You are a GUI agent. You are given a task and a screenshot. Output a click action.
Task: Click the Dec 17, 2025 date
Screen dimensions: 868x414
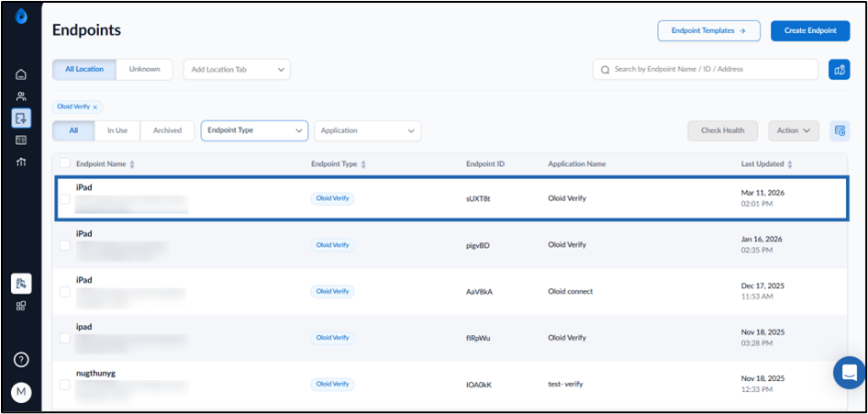click(x=762, y=286)
